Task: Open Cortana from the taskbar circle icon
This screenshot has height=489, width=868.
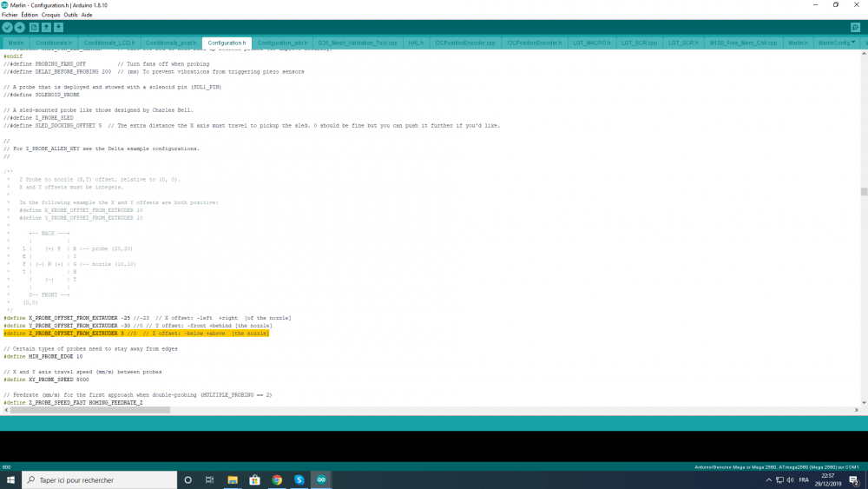Action: [187, 480]
